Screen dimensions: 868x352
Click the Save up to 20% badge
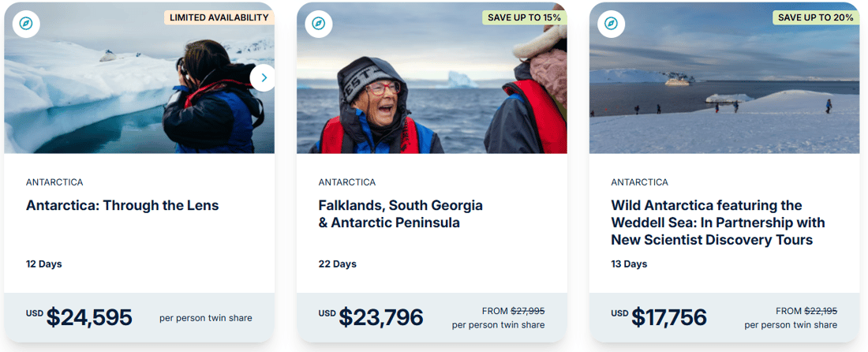point(815,17)
